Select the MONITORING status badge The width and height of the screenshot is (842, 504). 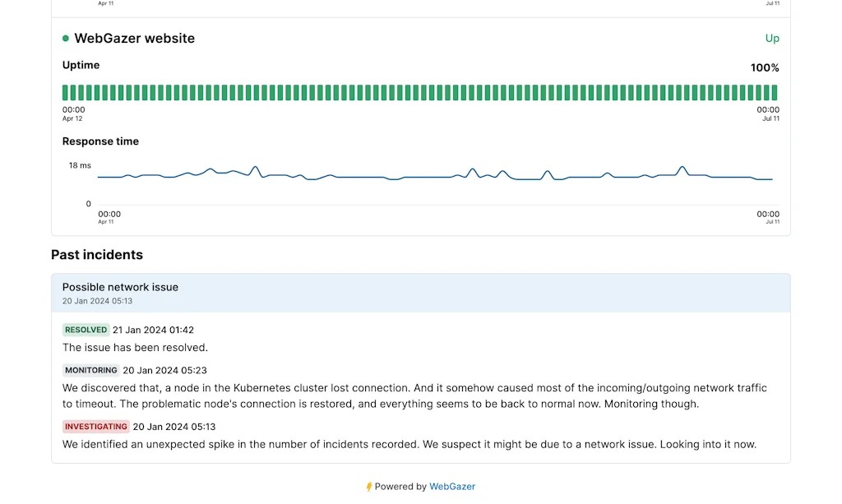pos(90,370)
